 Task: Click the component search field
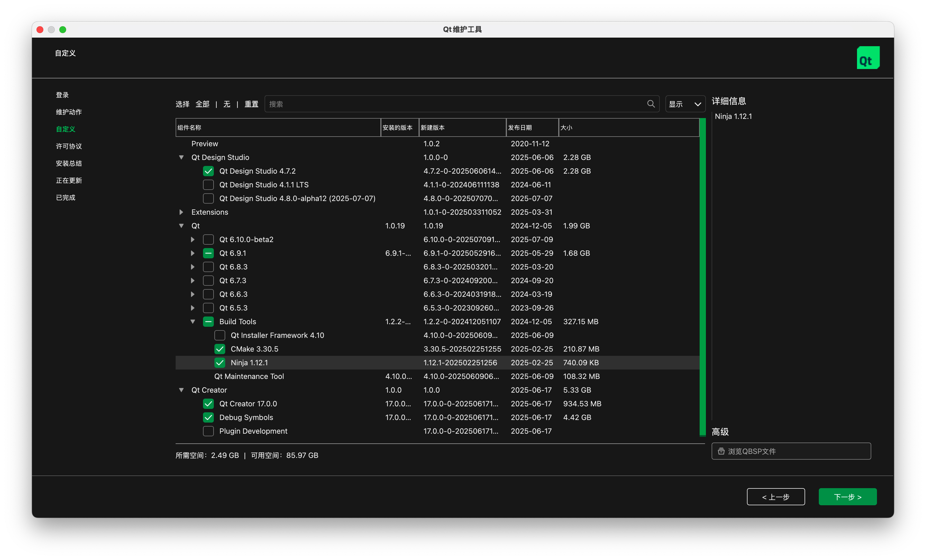462,104
